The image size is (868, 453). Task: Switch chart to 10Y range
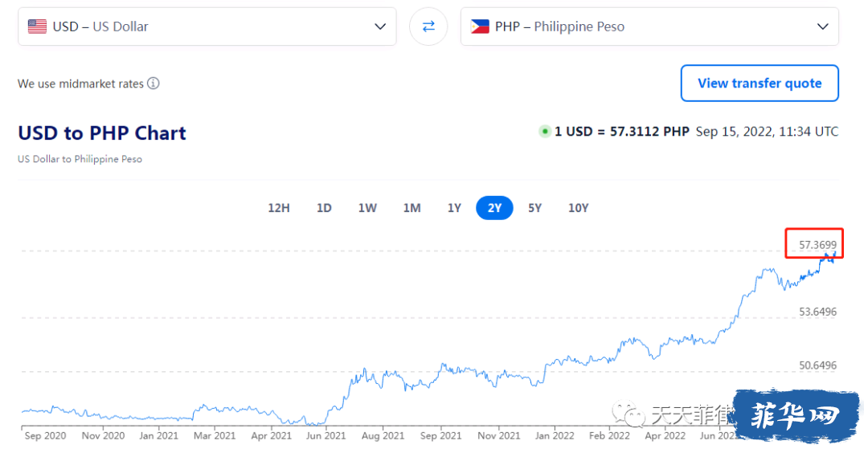click(579, 208)
